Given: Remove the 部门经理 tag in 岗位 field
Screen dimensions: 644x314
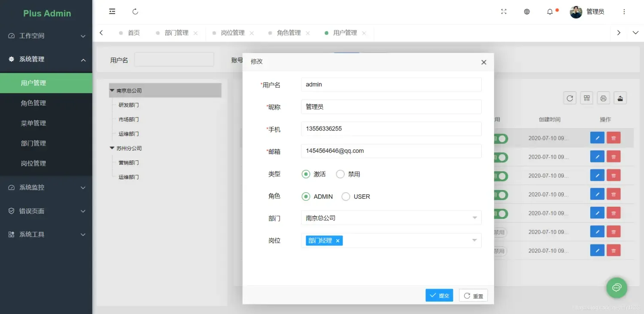Looking at the screenshot, I should pyautogui.click(x=337, y=240).
